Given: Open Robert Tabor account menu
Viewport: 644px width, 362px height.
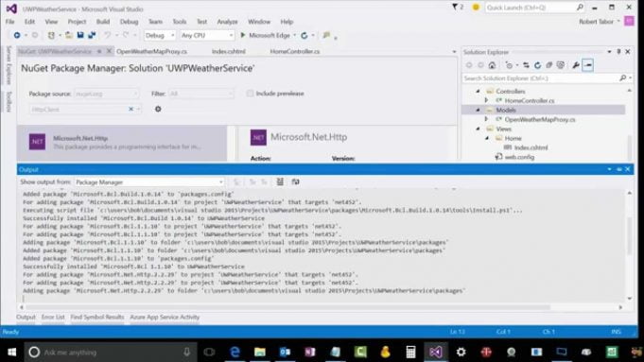Looking at the screenshot, I should 600,22.
